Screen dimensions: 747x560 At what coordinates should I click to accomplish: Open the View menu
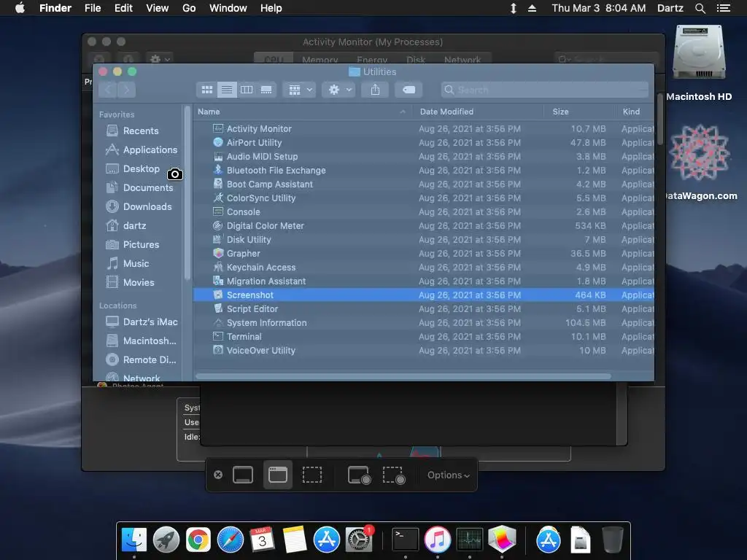coord(158,8)
